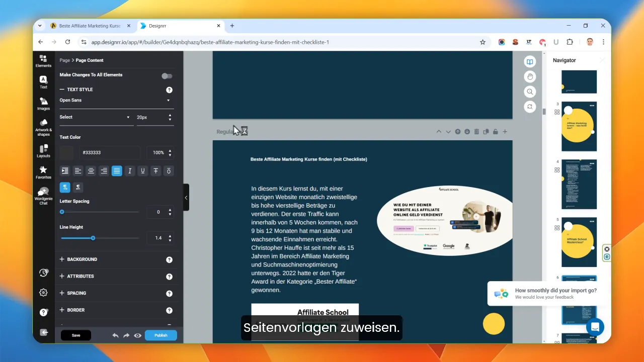644x362 pixels.
Task: Open the three-dot menu on page 3 thumbnail
Action: (x=592, y=106)
